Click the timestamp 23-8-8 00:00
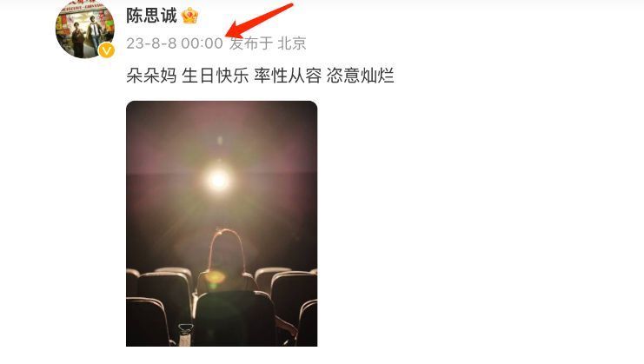 tap(175, 43)
